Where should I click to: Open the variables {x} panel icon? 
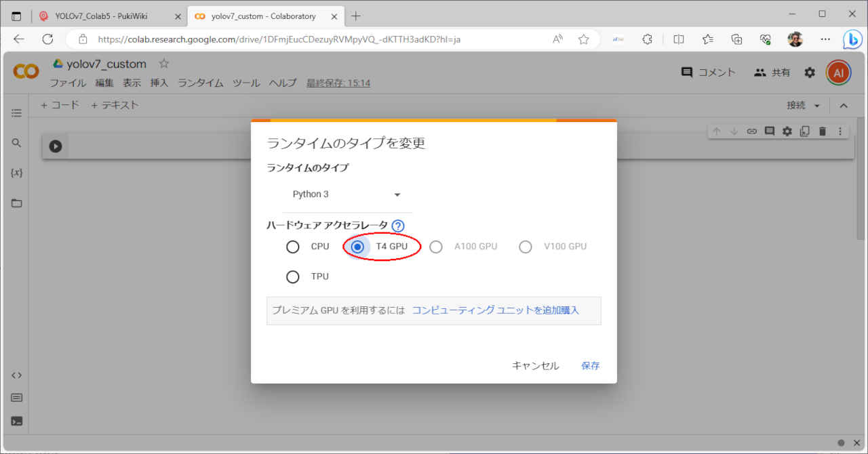[17, 173]
